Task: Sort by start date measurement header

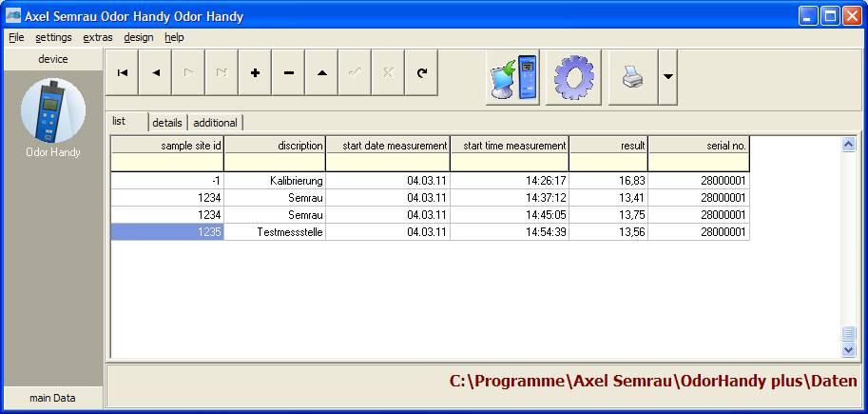Action: pyautogui.click(x=388, y=146)
